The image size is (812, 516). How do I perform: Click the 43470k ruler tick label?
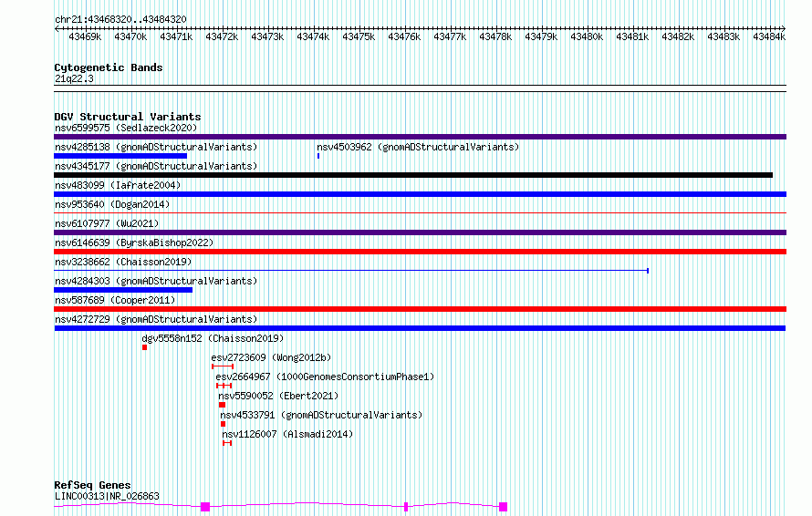click(130, 36)
